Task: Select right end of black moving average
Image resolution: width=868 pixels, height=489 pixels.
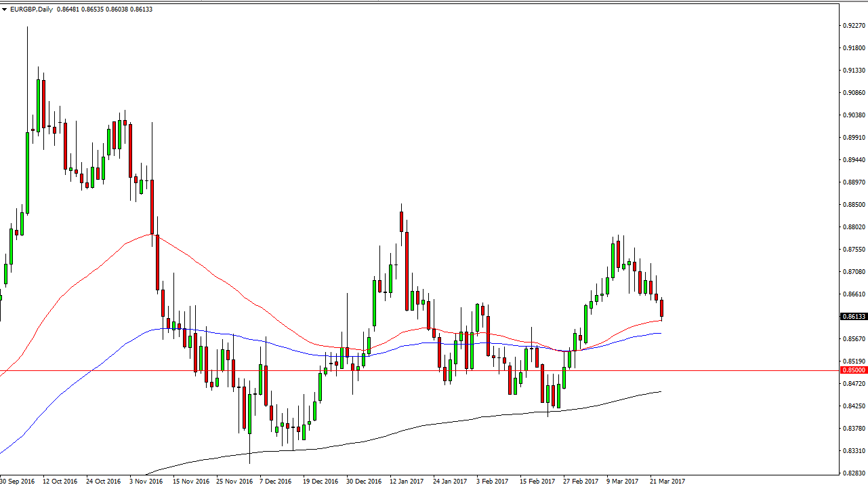Action: tap(660, 391)
